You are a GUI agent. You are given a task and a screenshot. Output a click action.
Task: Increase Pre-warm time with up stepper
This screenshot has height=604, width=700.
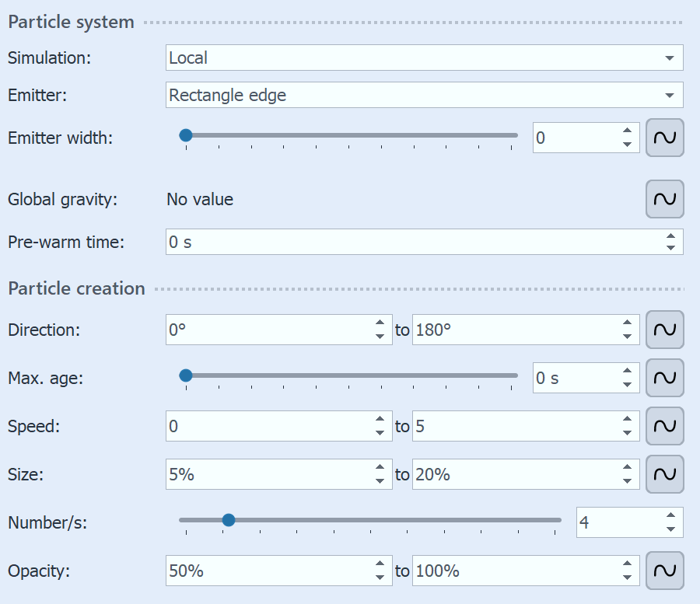click(x=670, y=237)
